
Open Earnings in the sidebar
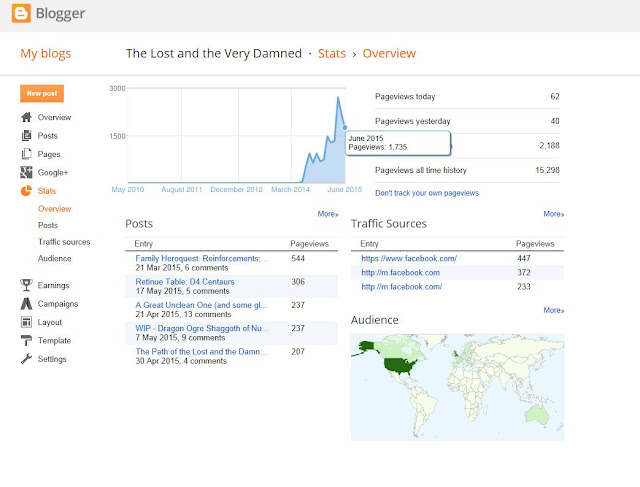[53, 285]
